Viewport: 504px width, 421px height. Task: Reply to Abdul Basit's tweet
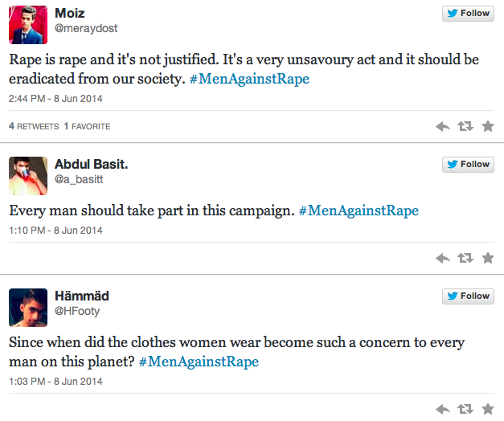pyautogui.click(x=443, y=258)
